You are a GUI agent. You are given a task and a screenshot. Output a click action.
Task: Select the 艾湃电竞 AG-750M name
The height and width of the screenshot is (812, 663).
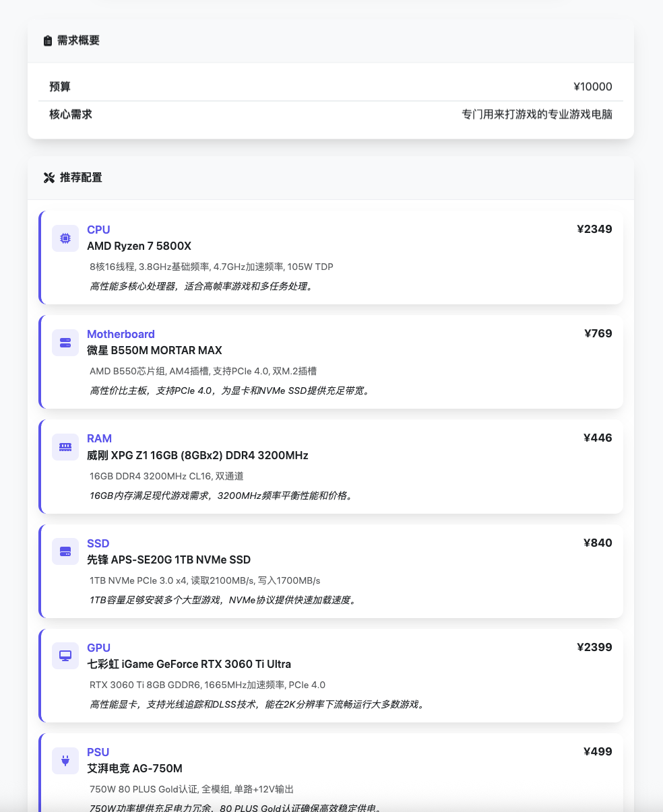pos(135,769)
